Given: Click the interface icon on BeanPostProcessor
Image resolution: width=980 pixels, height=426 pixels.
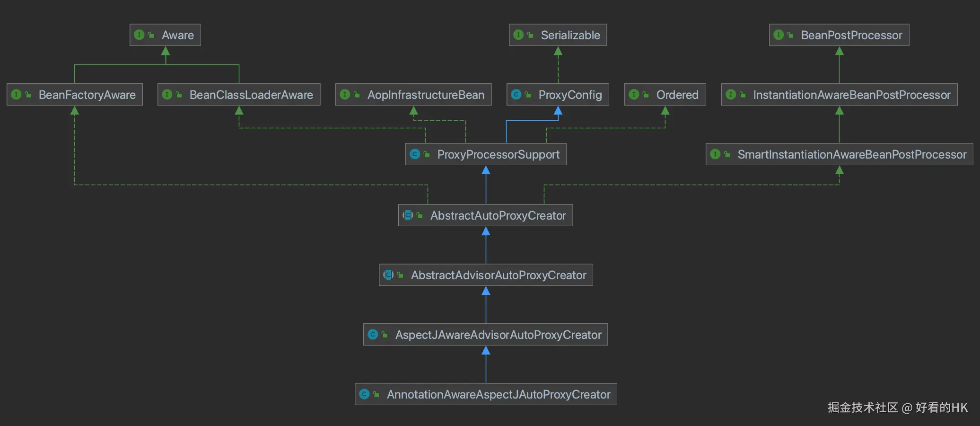Looking at the screenshot, I should [x=779, y=35].
